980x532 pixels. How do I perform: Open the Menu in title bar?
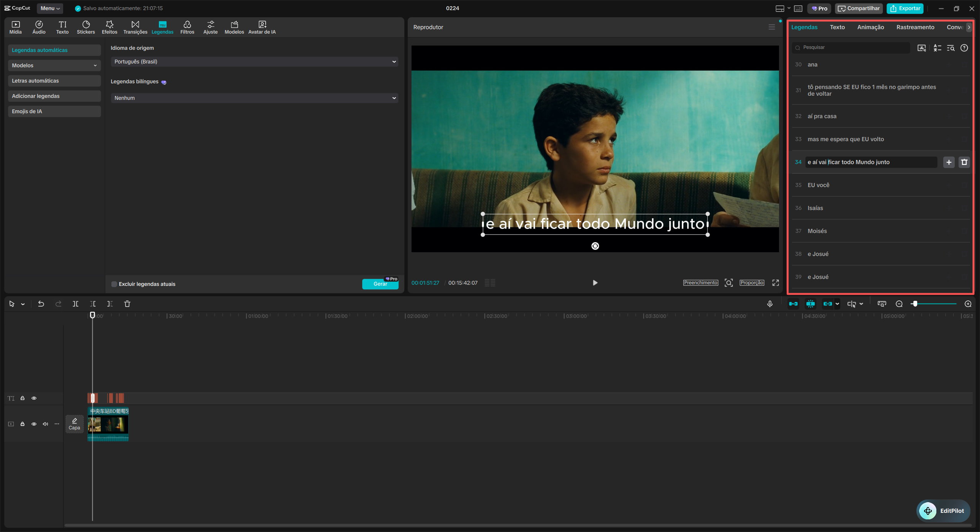click(50, 8)
